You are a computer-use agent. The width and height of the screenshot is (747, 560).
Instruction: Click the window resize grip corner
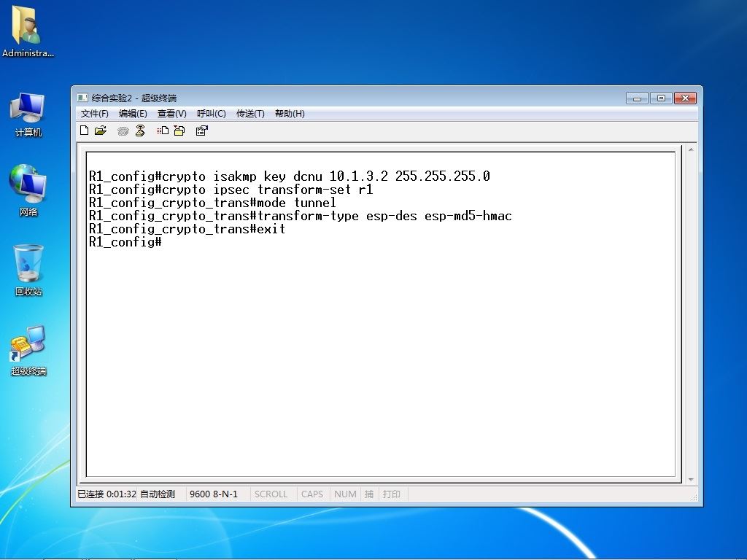click(694, 497)
